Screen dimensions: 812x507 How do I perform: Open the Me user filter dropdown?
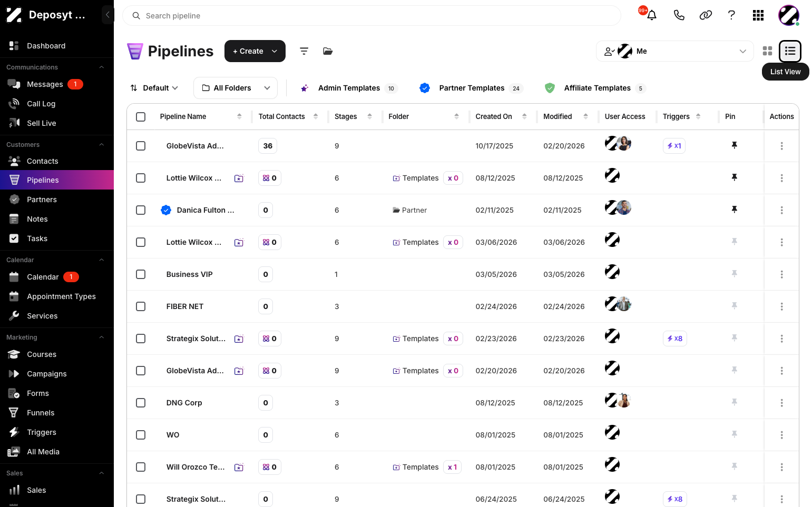click(x=675, y=51)
